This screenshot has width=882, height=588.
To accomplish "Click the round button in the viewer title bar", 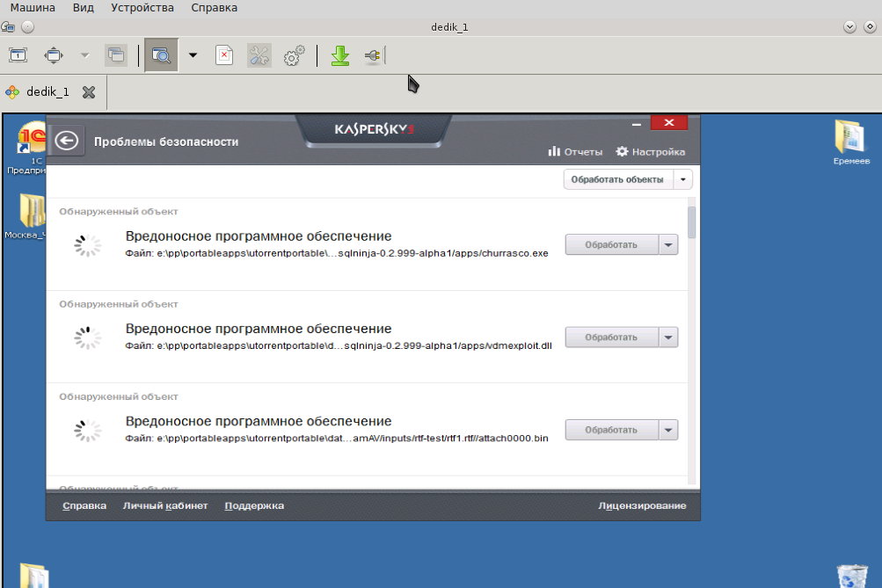I will coord(27,27).
